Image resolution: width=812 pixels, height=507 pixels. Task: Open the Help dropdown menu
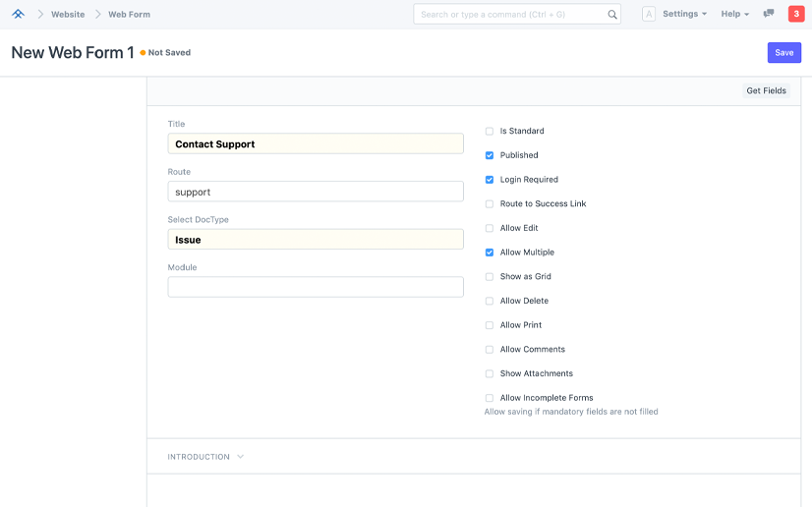pyautogui.click(x=734, y=15)
